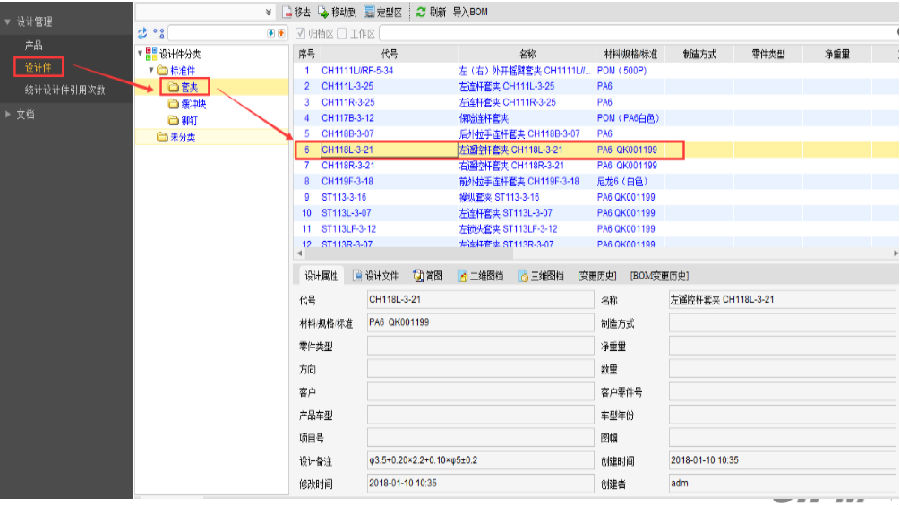This screenshot has width=900, height=505.
Task: Switch to the 设计文件 tab
Action: 376,276
